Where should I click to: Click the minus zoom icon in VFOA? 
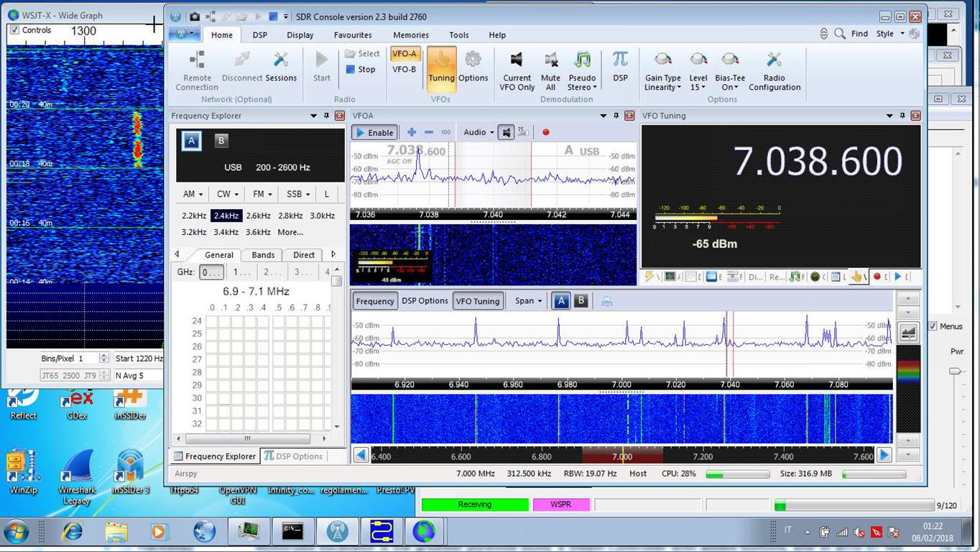(429, 132)
